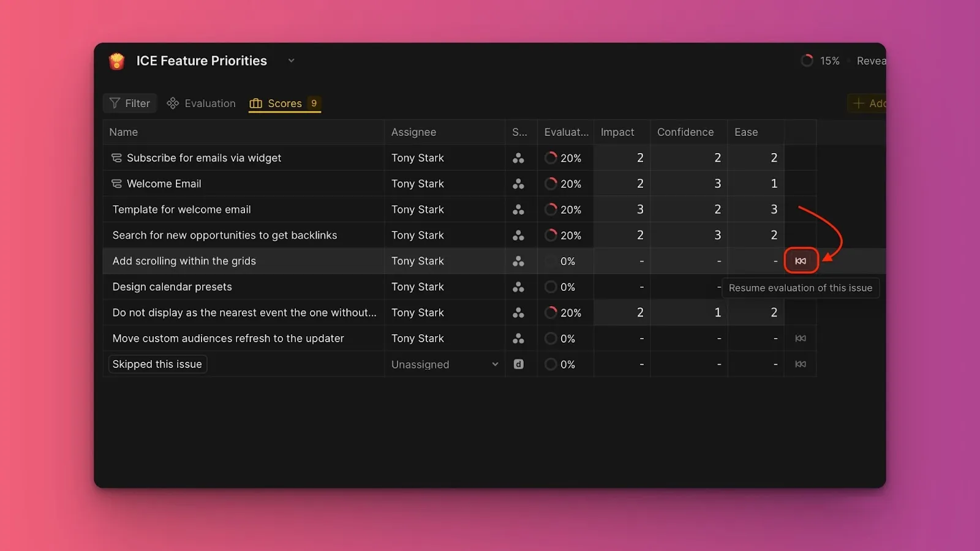Click the Impact column header

[617, 132]
